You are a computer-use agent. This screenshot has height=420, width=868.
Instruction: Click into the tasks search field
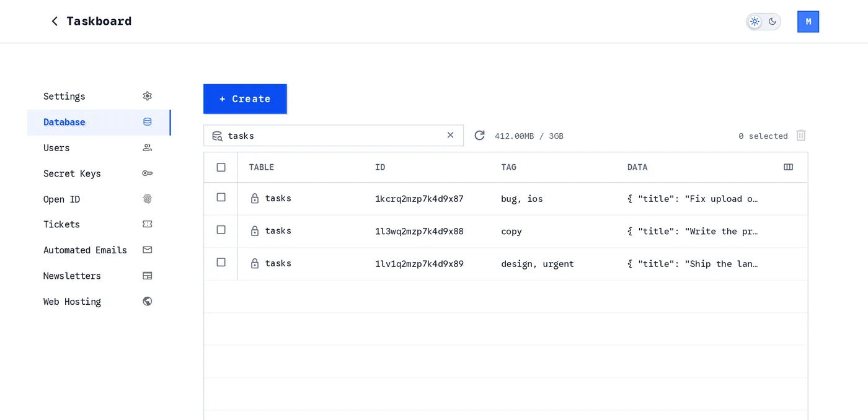point(334,136)
